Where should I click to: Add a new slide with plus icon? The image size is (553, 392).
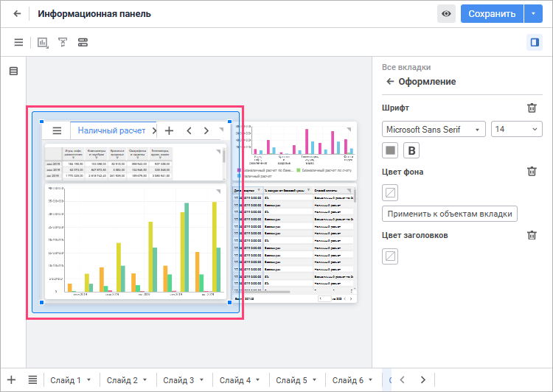pyautogui.click(x=11, y=380)
